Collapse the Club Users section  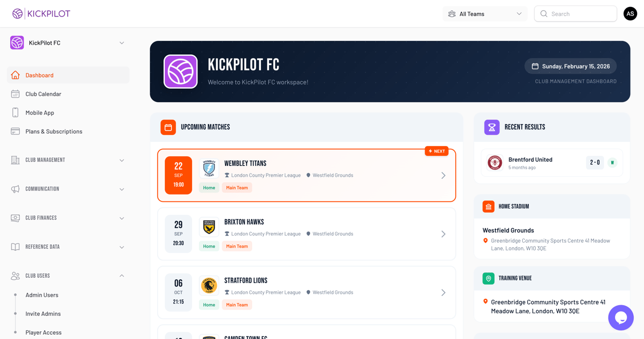click(67, 276)
